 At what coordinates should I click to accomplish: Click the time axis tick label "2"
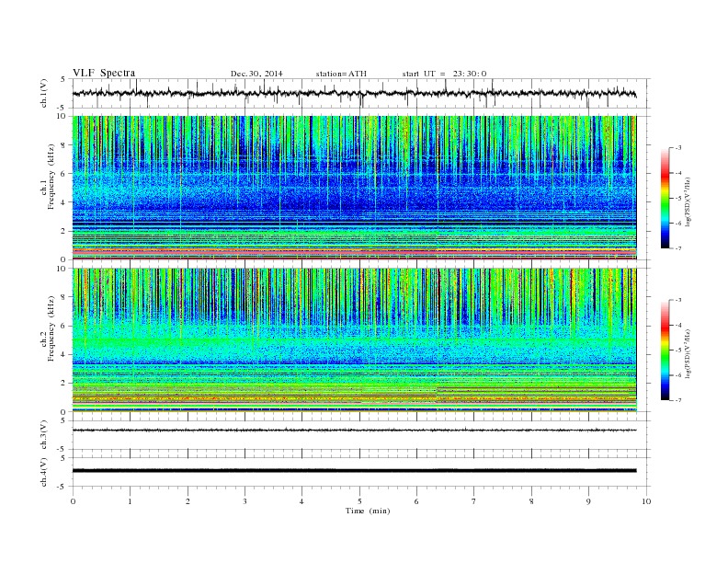[x=188, y=501]
